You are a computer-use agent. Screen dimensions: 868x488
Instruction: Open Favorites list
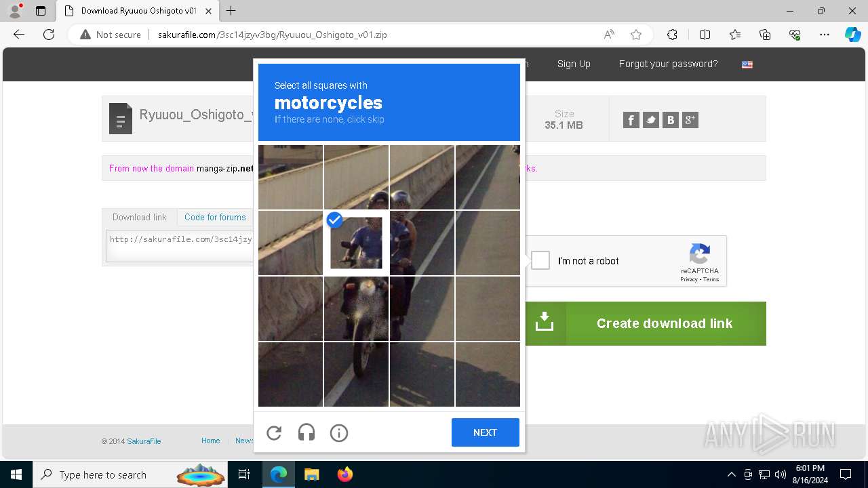[735, 35]
